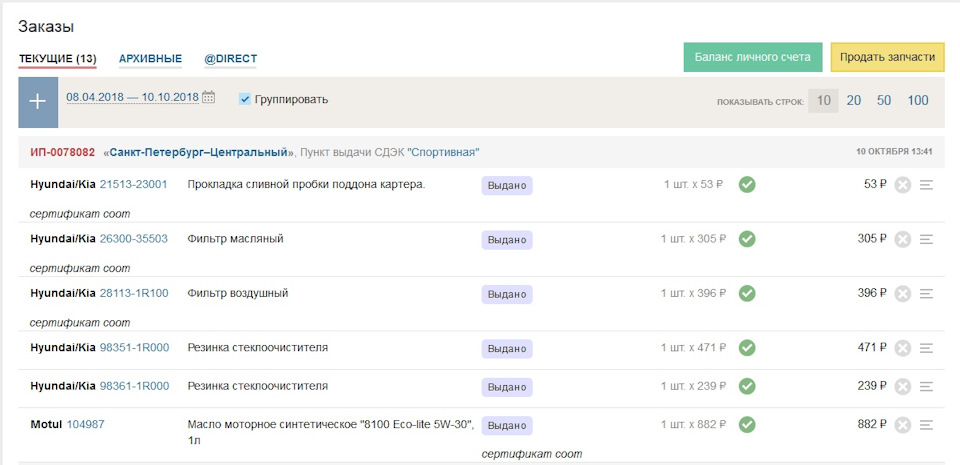
Task: Click cancel X icon for oil filter row
Action: 903,239
